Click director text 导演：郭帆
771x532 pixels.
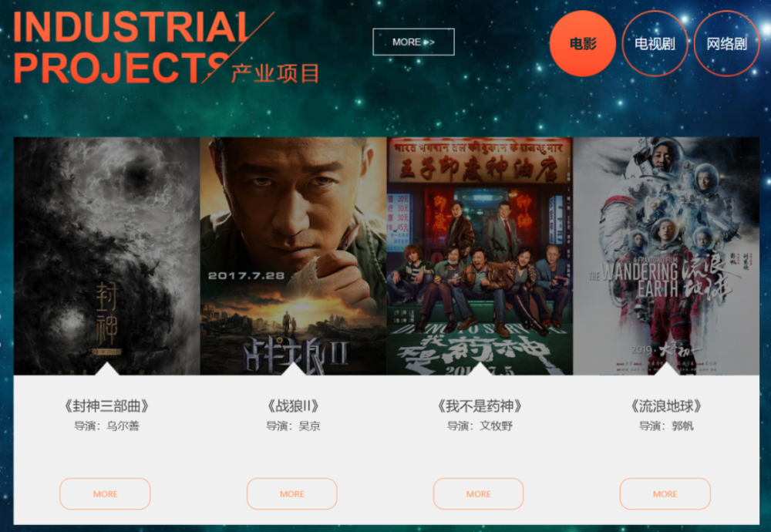(x=666, y=426)
